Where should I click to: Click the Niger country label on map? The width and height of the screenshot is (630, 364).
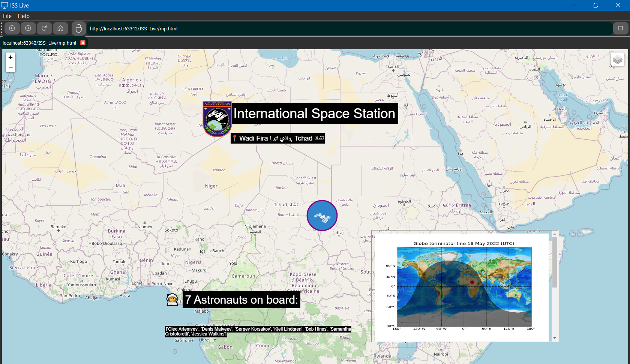click(211, 186)
